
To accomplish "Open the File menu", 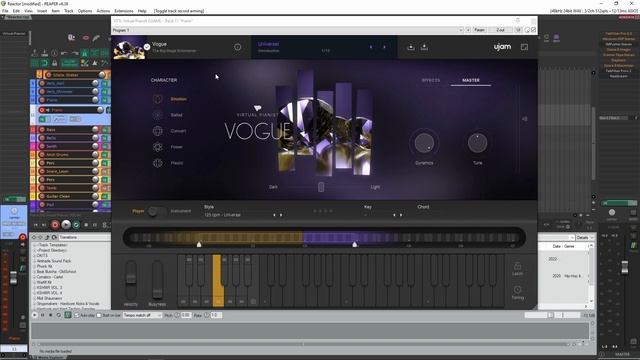I will (x=5, y=11).
